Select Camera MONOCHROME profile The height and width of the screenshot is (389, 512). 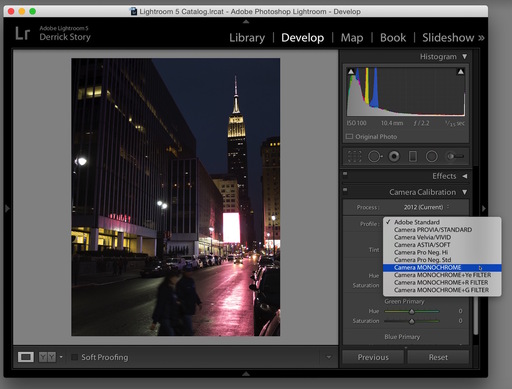click(x=442, y=268)
